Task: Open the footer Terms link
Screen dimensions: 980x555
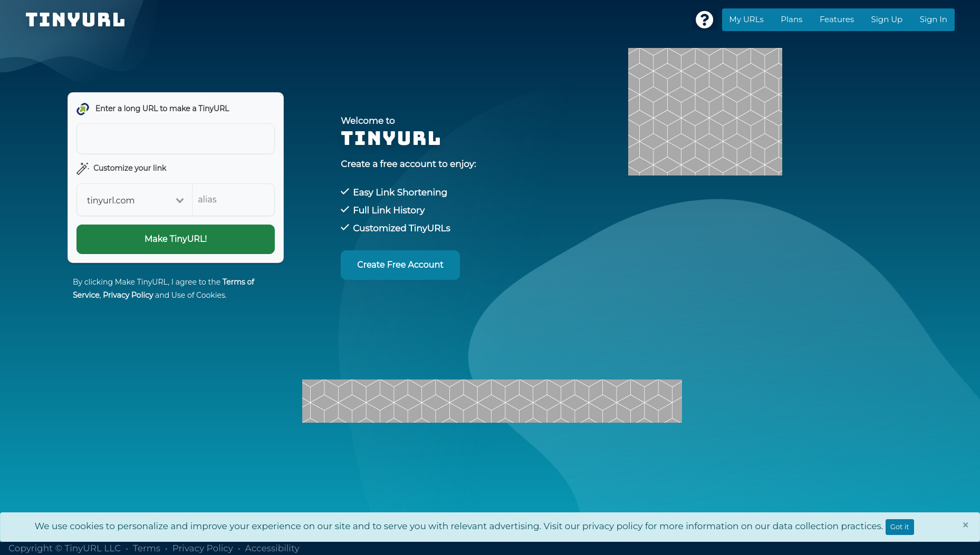Action: point(147,548)
